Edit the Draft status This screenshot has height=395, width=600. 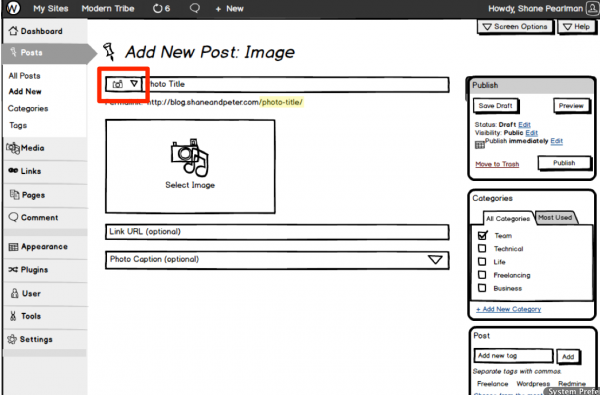(524, 124)
